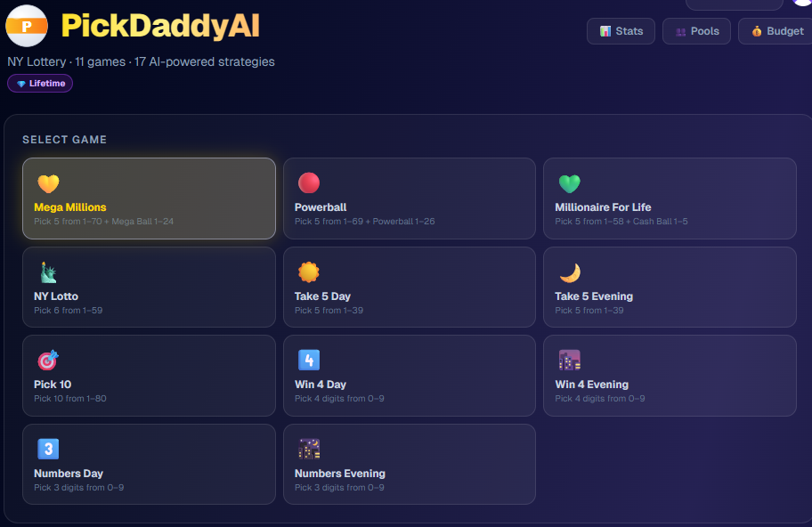Click 'Pick 10 from 1–80' text
This screenshot has height=527, width=812.
pyautogui.click(x=70, y=399)
